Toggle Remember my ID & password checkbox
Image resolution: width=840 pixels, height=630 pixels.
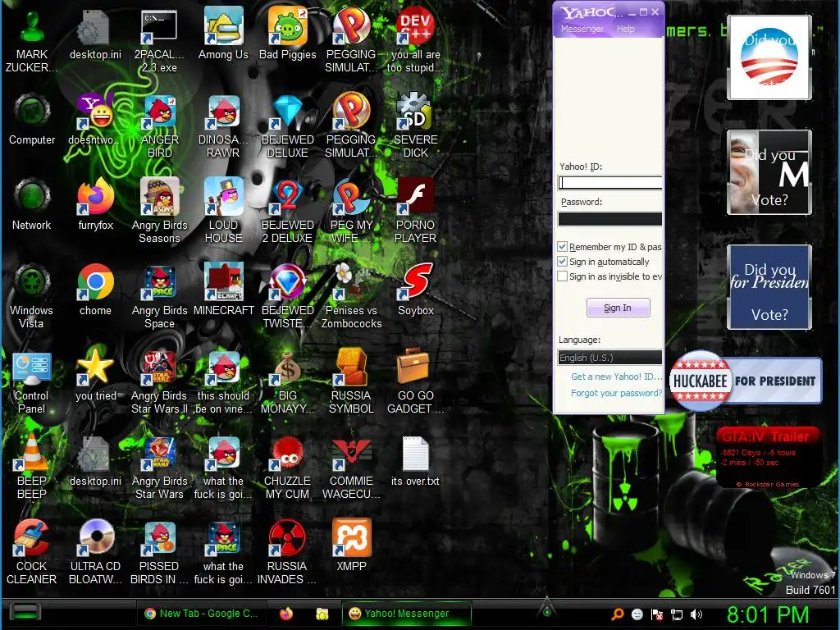(x=562, y=246)
